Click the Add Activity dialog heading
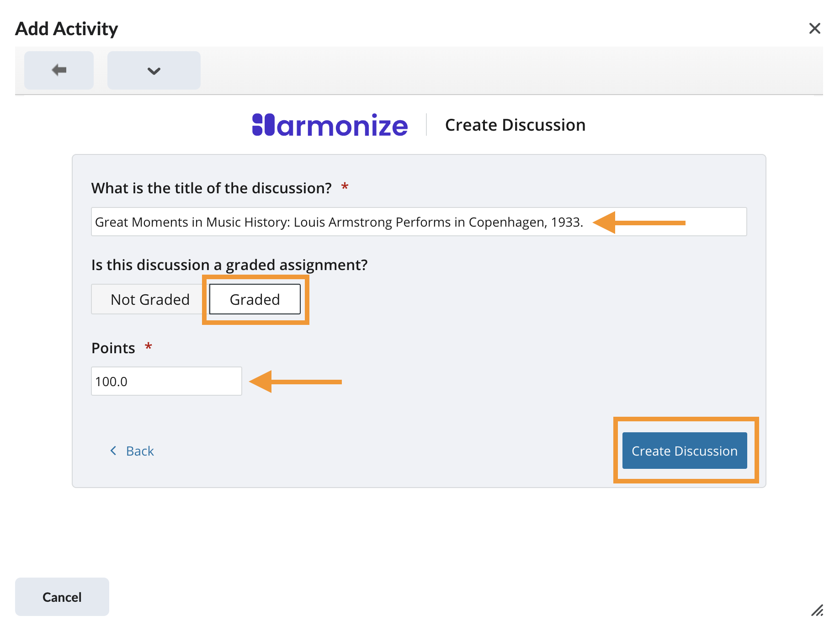Screen dimensions: 840x637 [67, 29]
